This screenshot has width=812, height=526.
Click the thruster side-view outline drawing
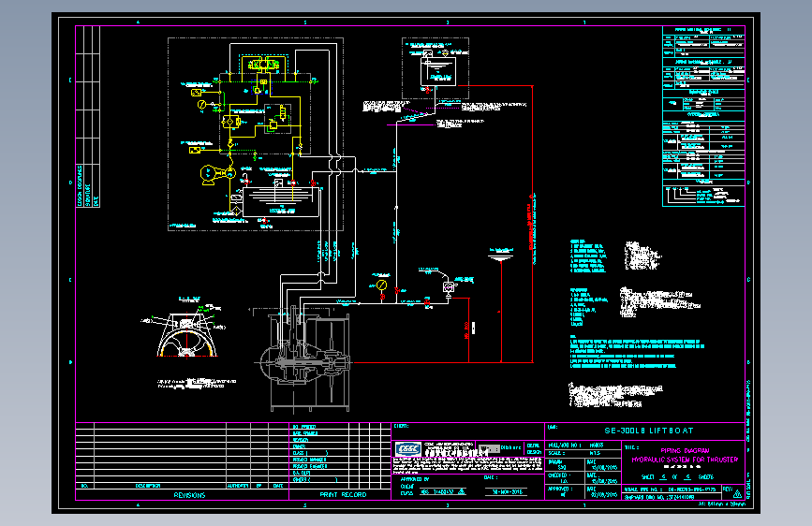[x=305, y=358]
